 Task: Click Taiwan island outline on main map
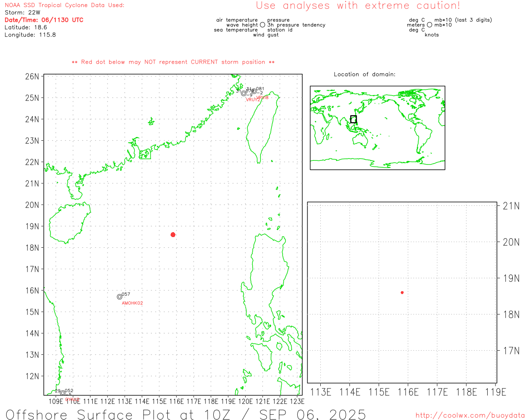[264, 127]
